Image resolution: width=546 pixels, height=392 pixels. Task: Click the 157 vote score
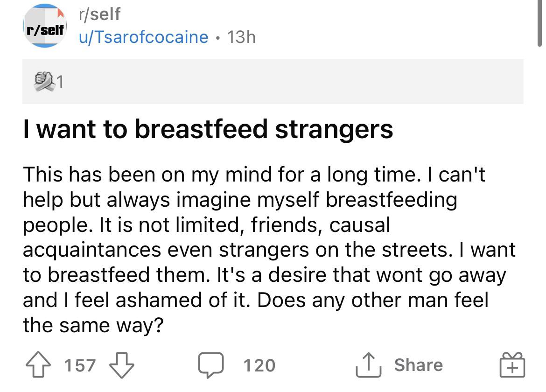[x=80, y=365]
